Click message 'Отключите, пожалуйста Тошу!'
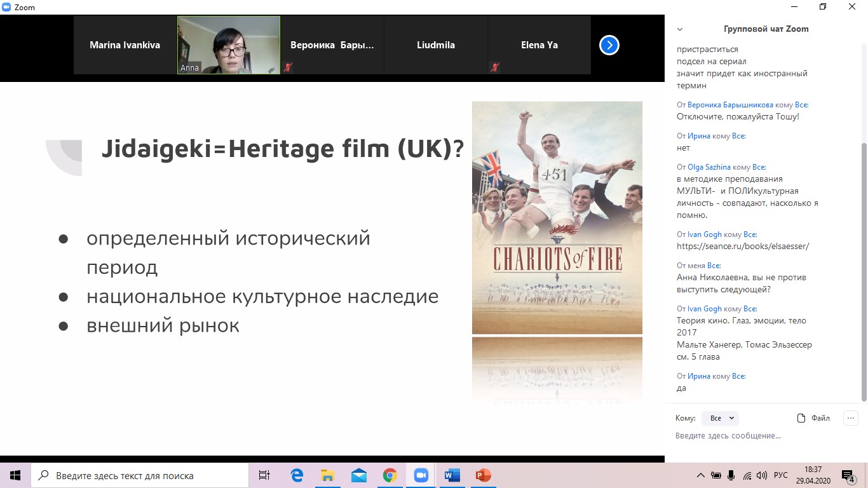The height and width of the screenshot is (488, 868). [738, 117]
